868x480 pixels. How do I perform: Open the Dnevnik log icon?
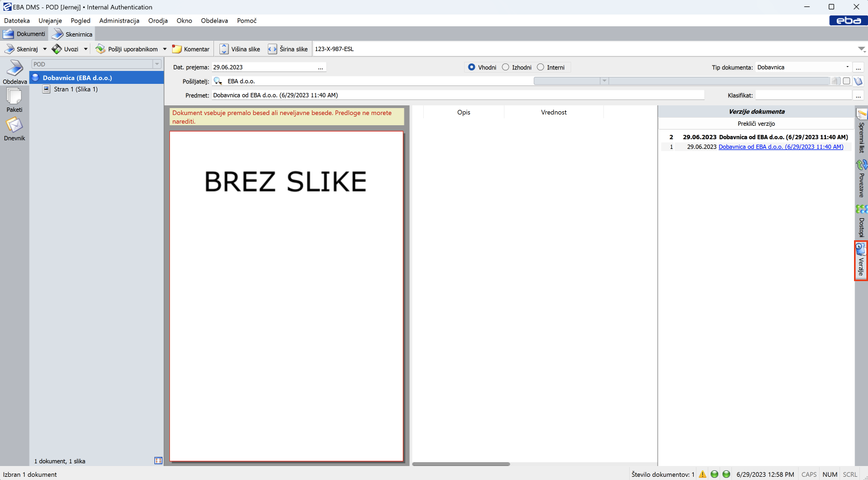click(14, 126)
